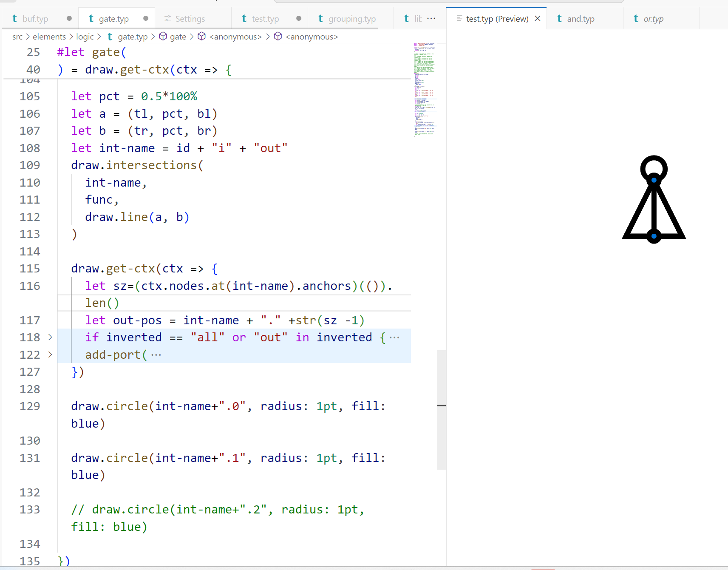Click the unsaved dot on gate.typ tab
The width and height of the screenshot is (728, 570).
tap(146, 19)
